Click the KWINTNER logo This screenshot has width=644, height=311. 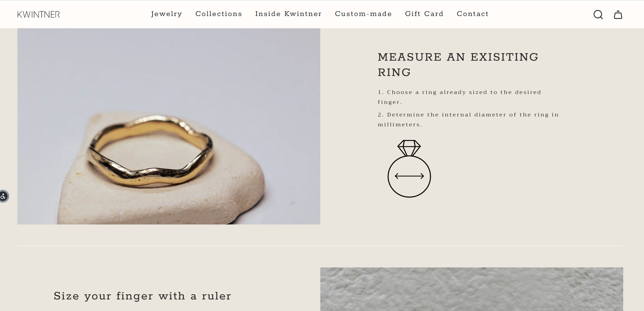[x=39, y=14]
